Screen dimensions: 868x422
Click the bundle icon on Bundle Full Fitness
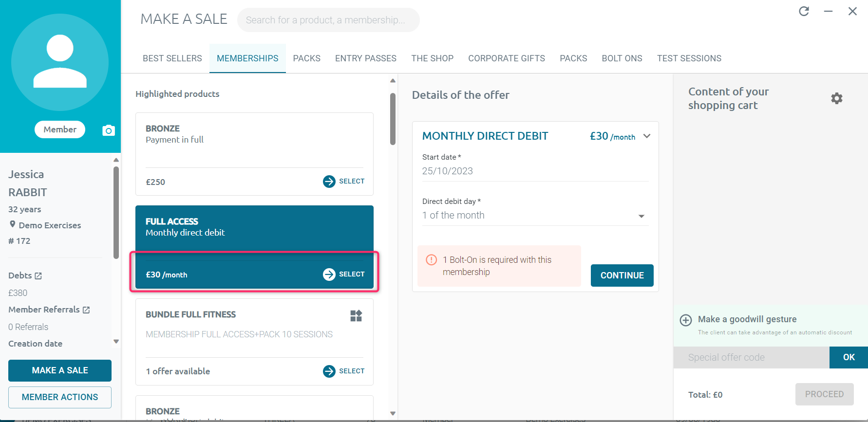tap(356, 316)
